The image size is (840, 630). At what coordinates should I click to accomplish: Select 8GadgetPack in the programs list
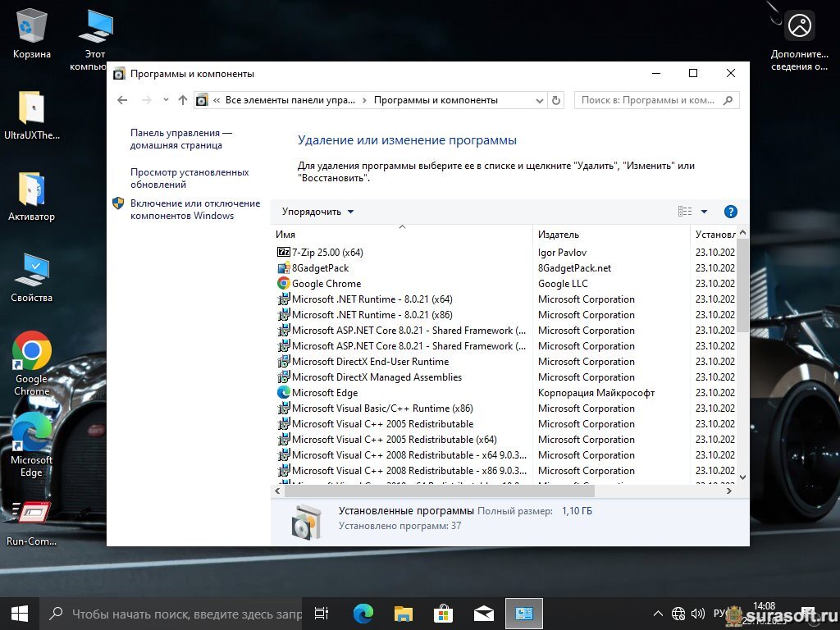[320, 268]
